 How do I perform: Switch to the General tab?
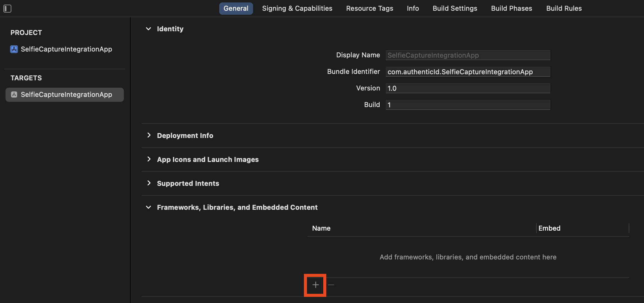(x=236, y=8)
